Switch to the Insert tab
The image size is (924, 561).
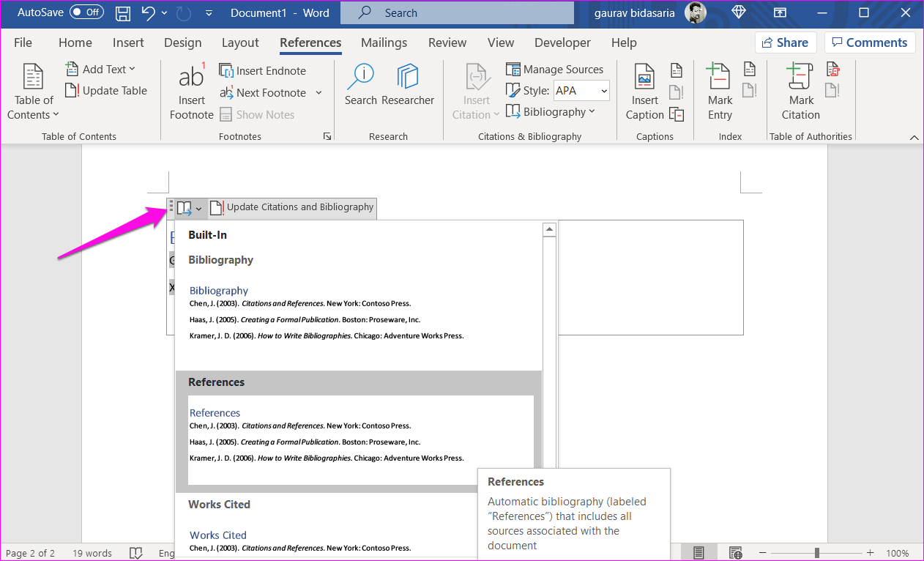(x=128, y=42)
